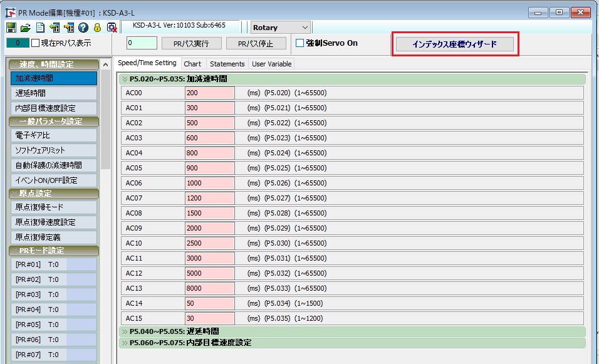Click the green save icon in toolbar

[11, 28]
